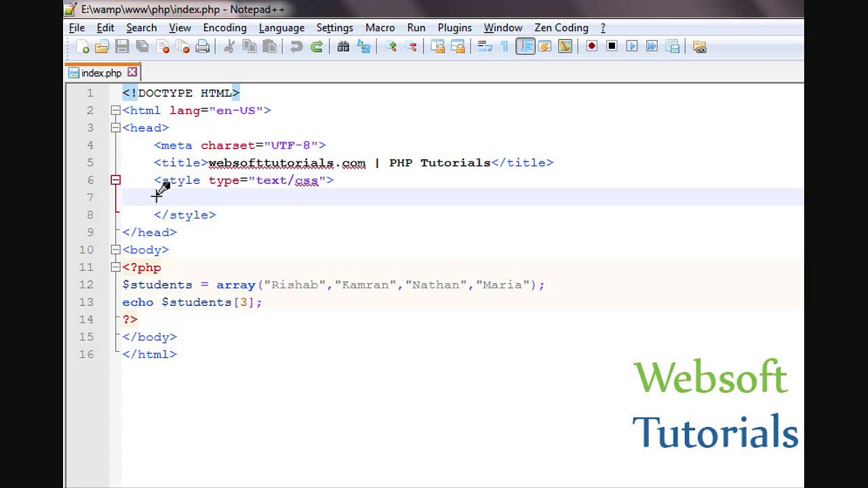The image size is (868, 488).
Task: Click Run Macro Multiple Times icon
Action: pos(652,47)
